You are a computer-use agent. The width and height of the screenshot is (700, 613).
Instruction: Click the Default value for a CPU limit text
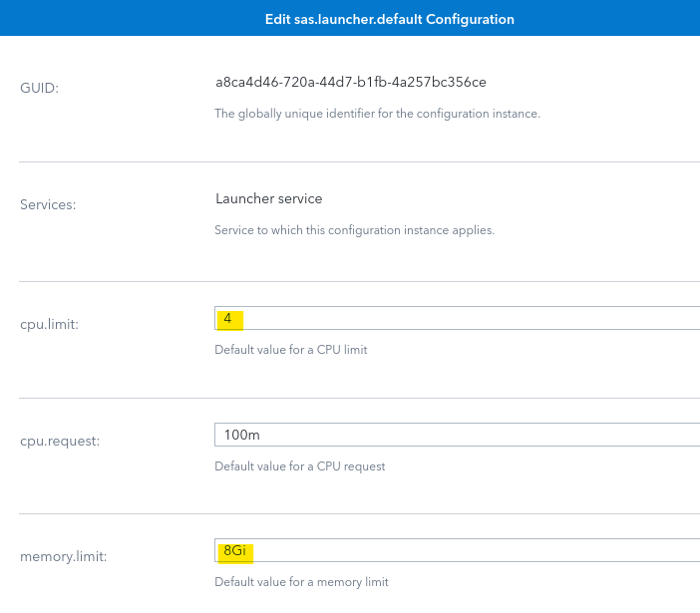click(290, 350)
